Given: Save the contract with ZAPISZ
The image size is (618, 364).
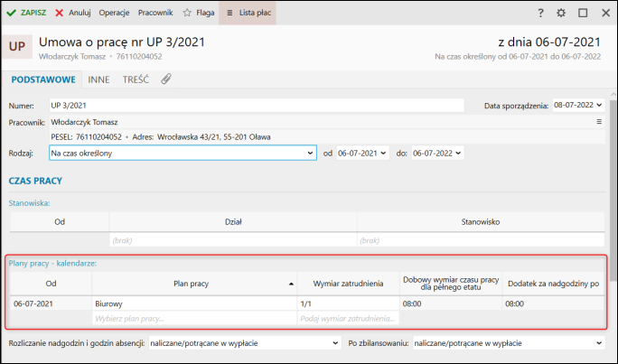Looking at the screenshot, I should (26, 13).
